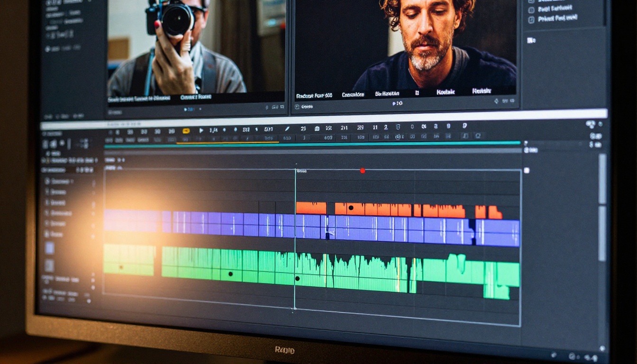Click the black keyframe dot on the orange clip
This screenshot has height=364, width=637.
(x=351, y=208)
